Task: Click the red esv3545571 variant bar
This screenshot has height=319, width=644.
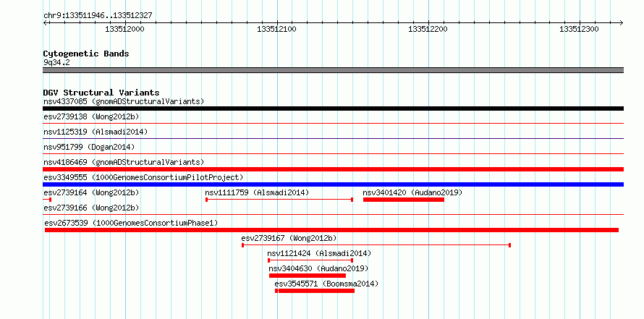Action: 315,291
